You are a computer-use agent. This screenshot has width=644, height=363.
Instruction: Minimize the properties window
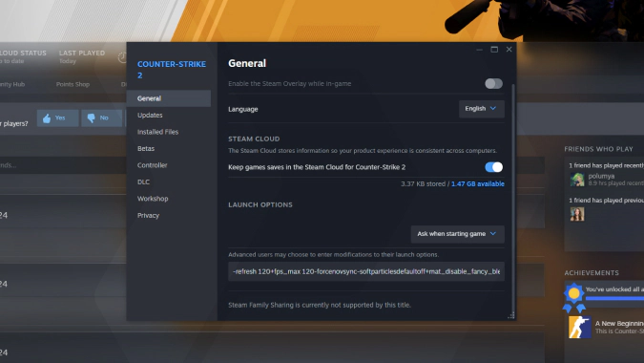tap(479, 50)
